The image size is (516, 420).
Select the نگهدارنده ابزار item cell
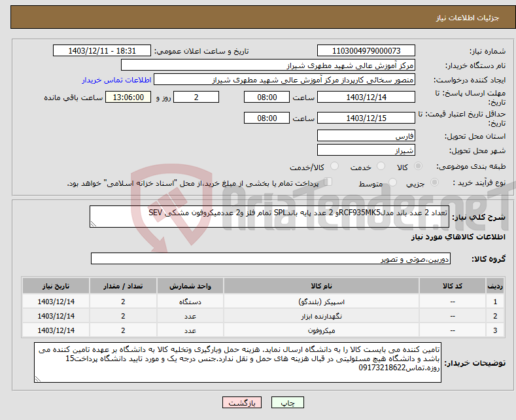[x=321, y=316]
